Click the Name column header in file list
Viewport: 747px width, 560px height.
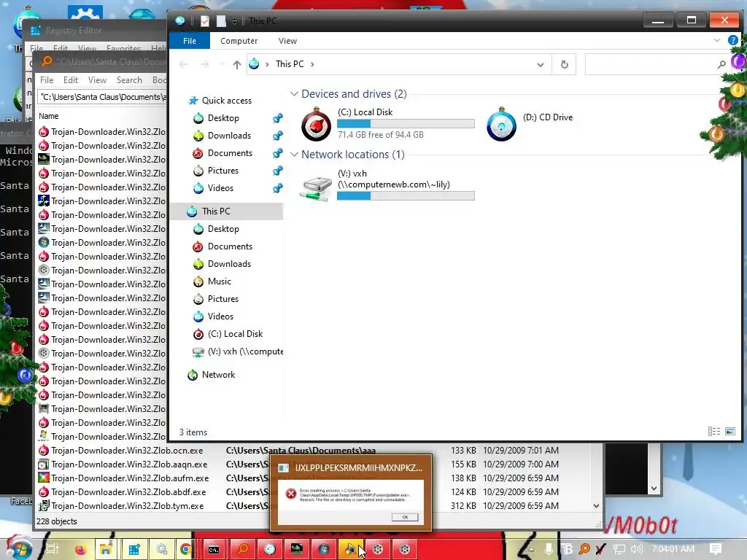(49, 116)
